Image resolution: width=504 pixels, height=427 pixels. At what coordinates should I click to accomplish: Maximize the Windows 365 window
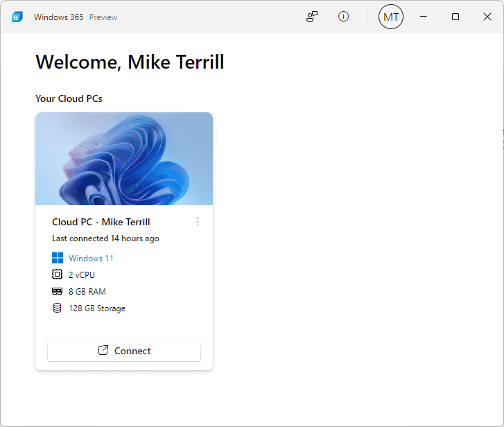[455, 17]
